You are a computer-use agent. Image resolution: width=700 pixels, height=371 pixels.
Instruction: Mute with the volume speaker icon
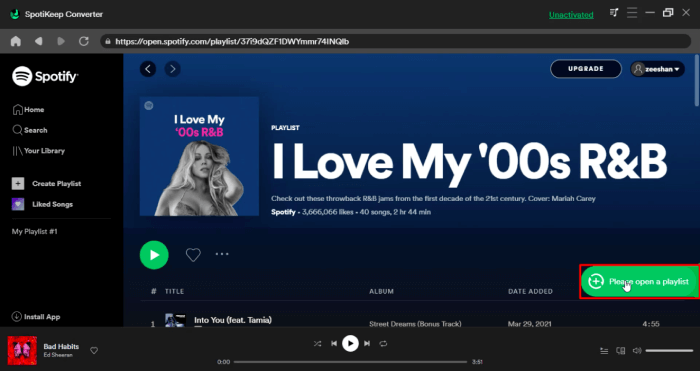(x=637, y=351)
